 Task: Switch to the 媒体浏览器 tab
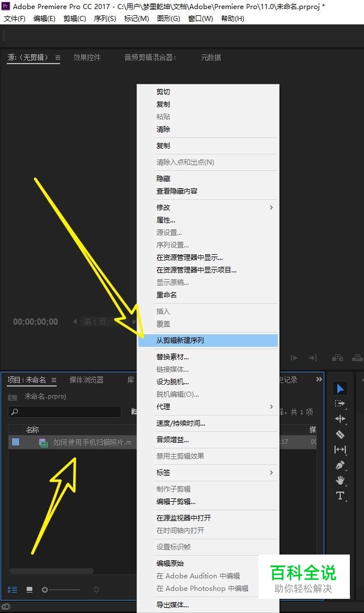[x=86, y=380]
